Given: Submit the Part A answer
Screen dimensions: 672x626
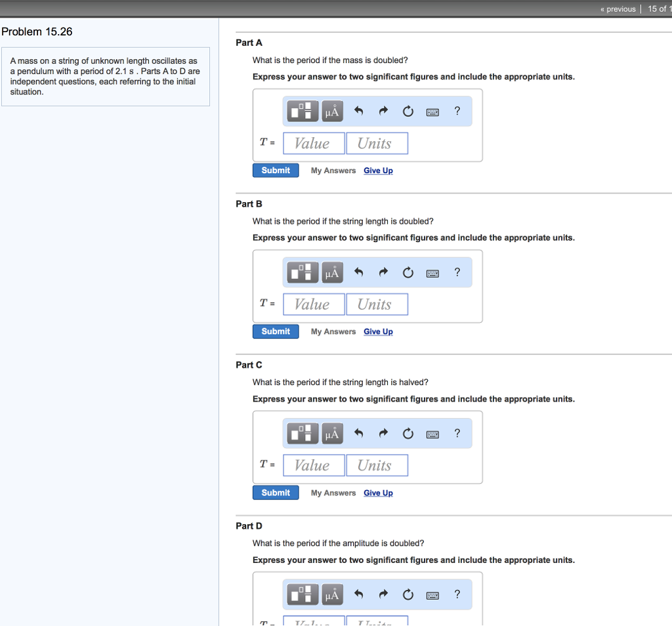Looking at the screenshot, I should tap(276, 171).
